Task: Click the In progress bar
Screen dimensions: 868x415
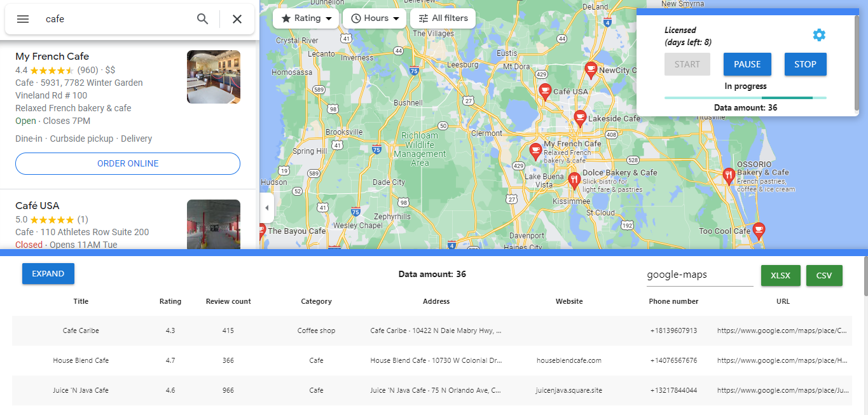Action: click(x=745, y=97)
